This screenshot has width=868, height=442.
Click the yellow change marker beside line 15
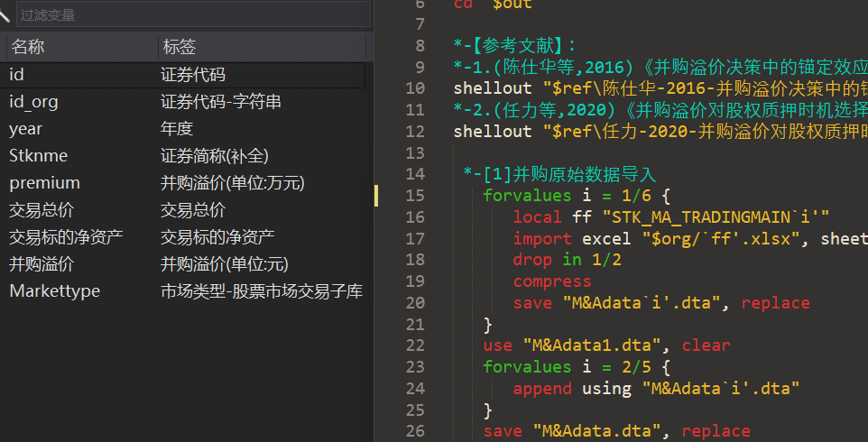click(377, 196)
